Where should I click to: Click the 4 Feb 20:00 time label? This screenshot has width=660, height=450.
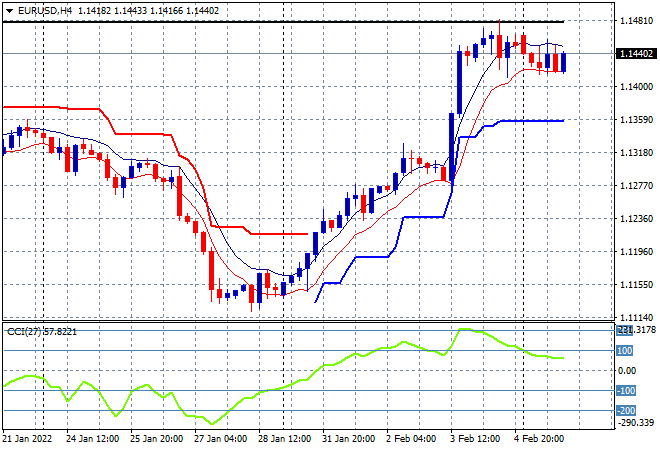539,439
